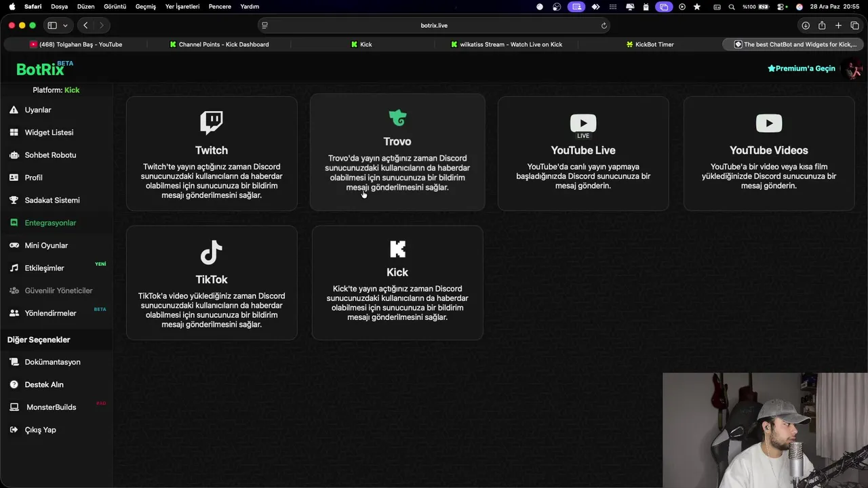Click the Etkileşimler music note icon
Screen dimensions: 868x488
14,268
